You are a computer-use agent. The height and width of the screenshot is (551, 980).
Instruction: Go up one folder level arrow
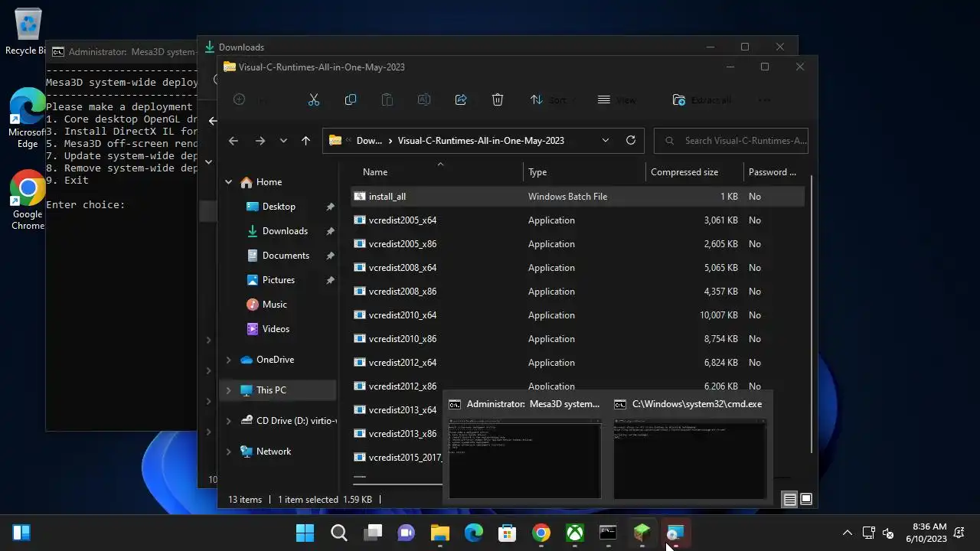(x=305, y=141)
